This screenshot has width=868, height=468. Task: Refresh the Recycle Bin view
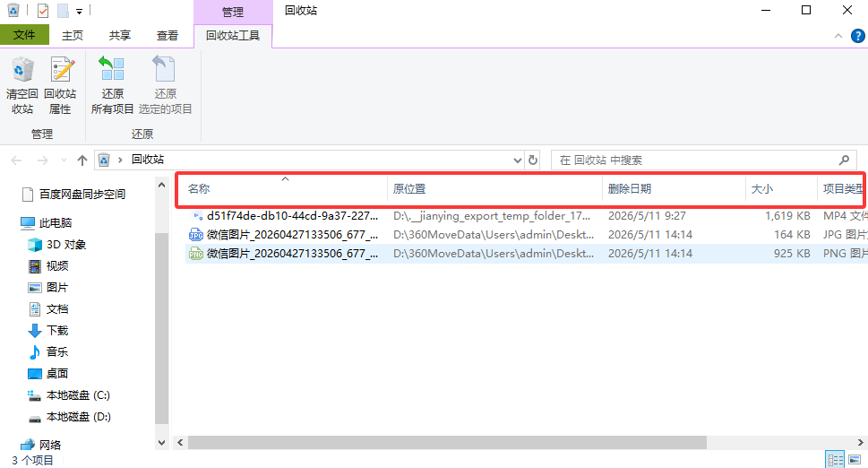click(x=533, y=160)
